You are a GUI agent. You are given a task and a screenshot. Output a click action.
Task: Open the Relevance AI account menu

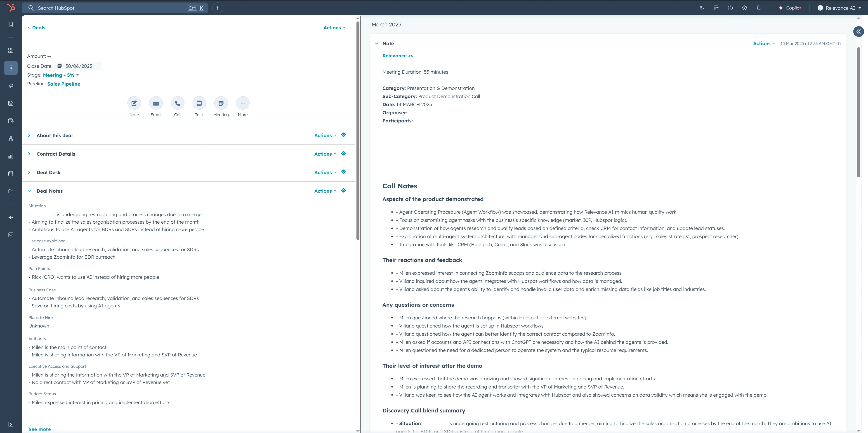click(x=840, y=8)
